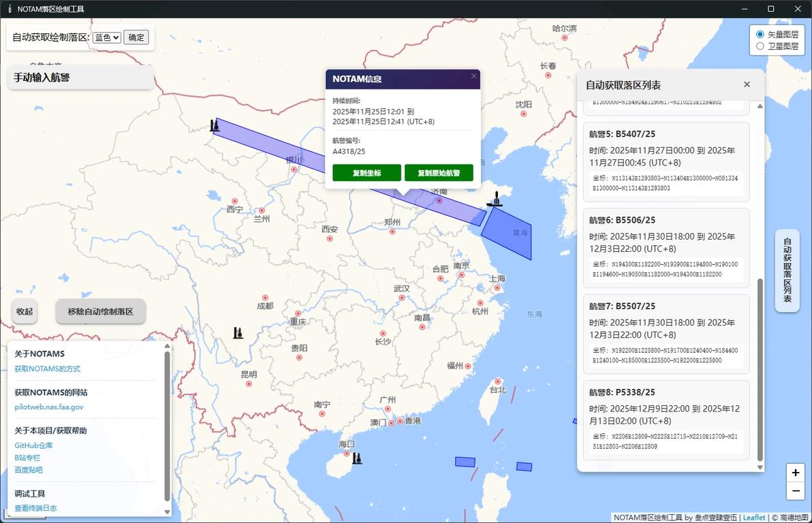The image size is (812, 523).
Task: Zoom in the map with plus button
Action: coord(796,473)
